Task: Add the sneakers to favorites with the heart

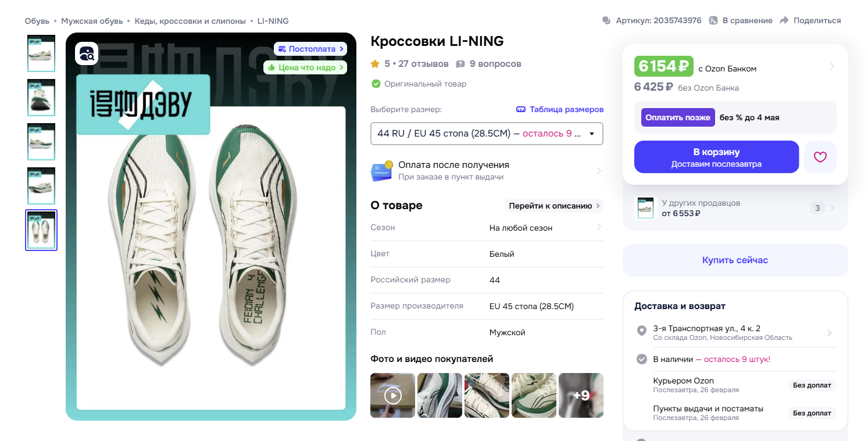Action: [820, 157]
